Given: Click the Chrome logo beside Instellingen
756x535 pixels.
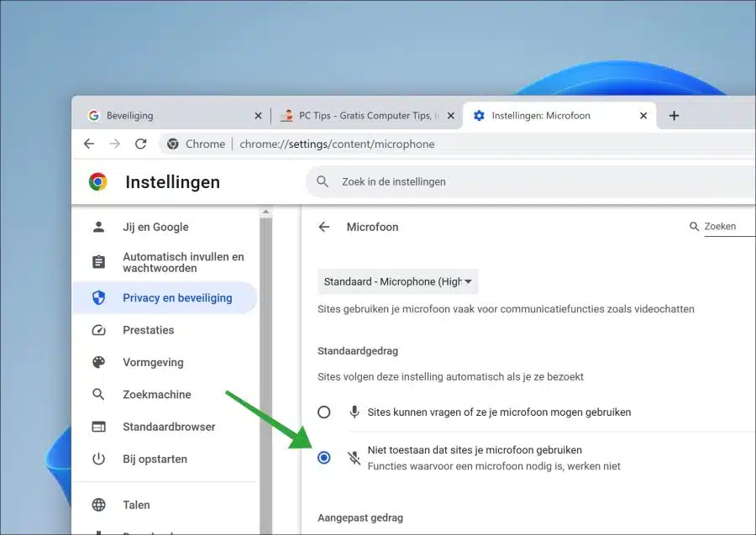Looking at the screenshot, I should tap(98, 181).
